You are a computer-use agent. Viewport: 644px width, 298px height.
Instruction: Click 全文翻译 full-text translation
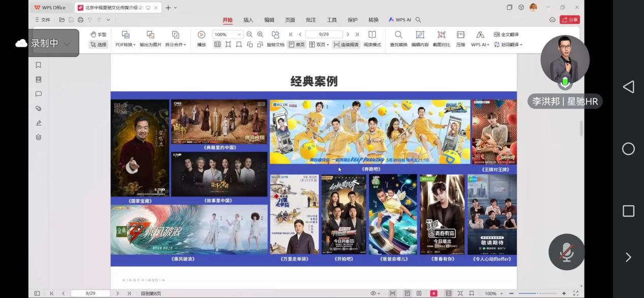[506, 35]
